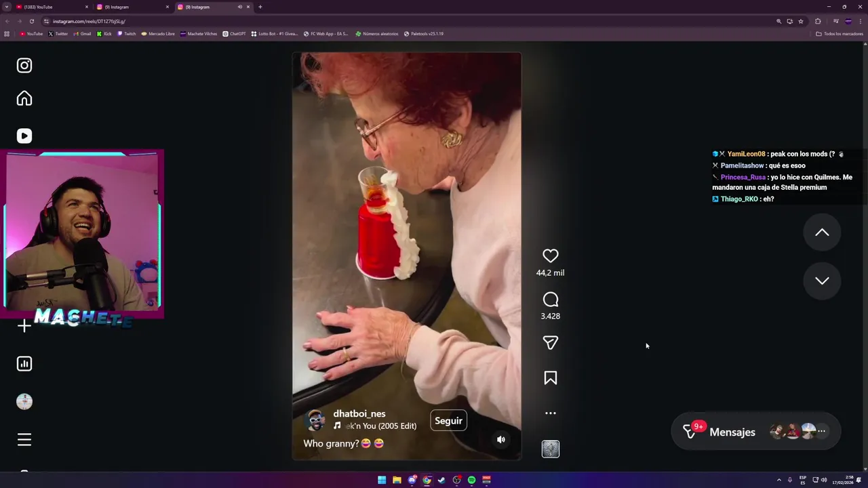The width and height of the screenshot is (868, 488).
Task: Click the plus Create icon in sidebar
Action: (24, 326)
